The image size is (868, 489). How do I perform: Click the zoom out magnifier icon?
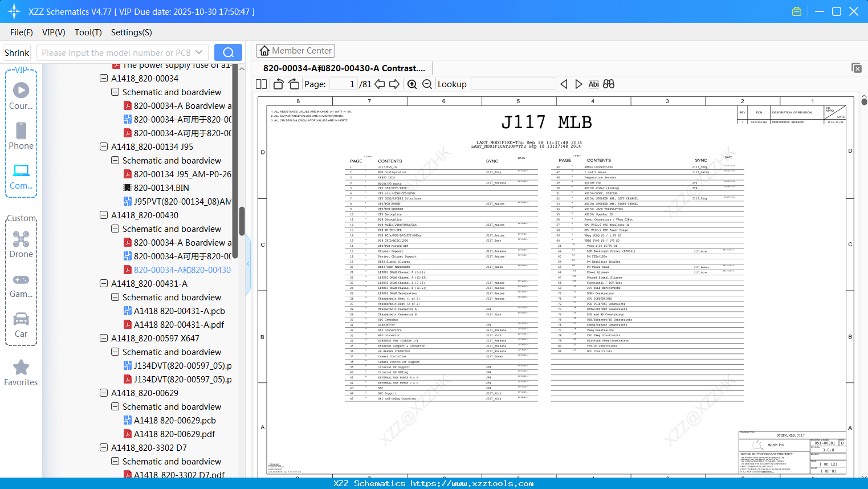[427, 84]
